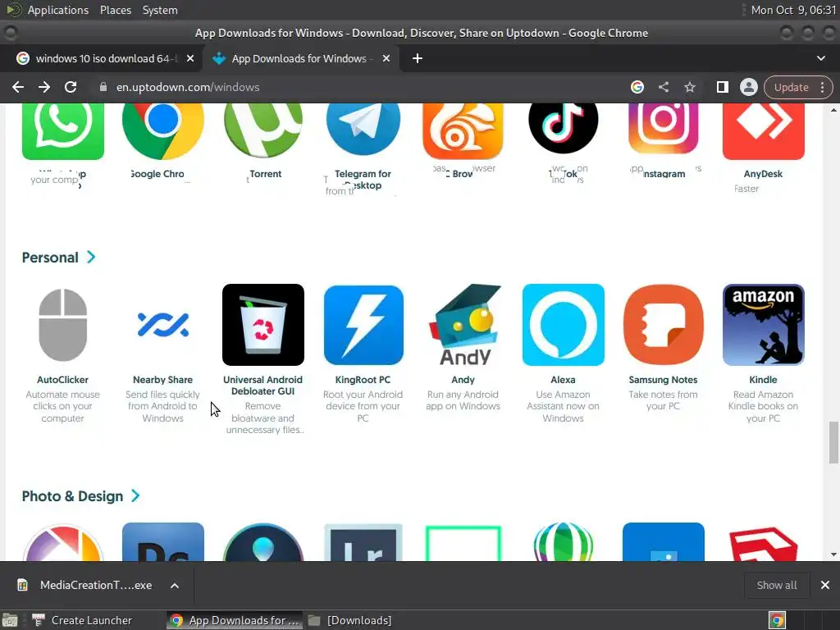Open the Nearby Share icon
This screenshot has width=840, height=630.
click(x=163, y=325)
